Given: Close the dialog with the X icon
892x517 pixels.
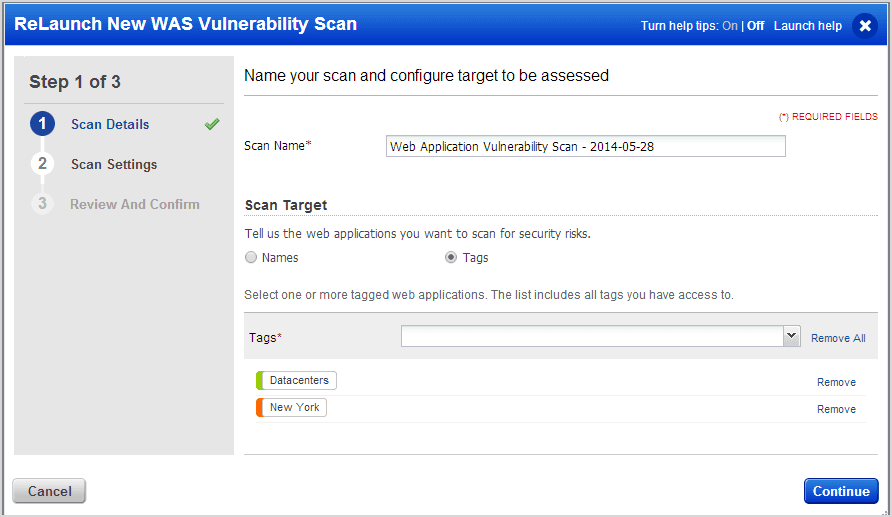Looking at the screenshot, I should tap(865, 26).
